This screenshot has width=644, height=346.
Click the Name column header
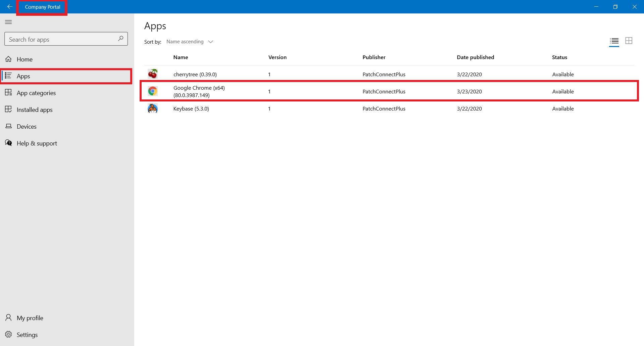181,57
